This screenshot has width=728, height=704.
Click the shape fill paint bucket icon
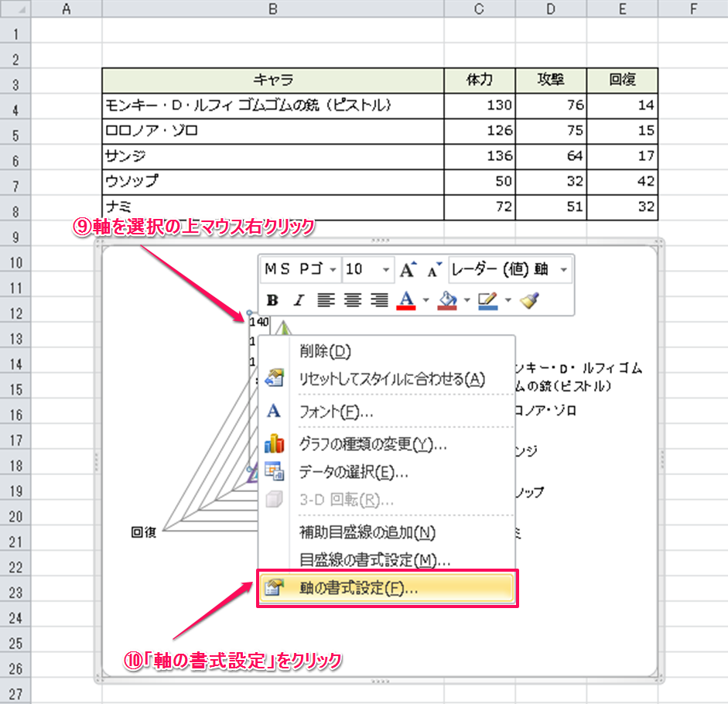click(446, 300)
